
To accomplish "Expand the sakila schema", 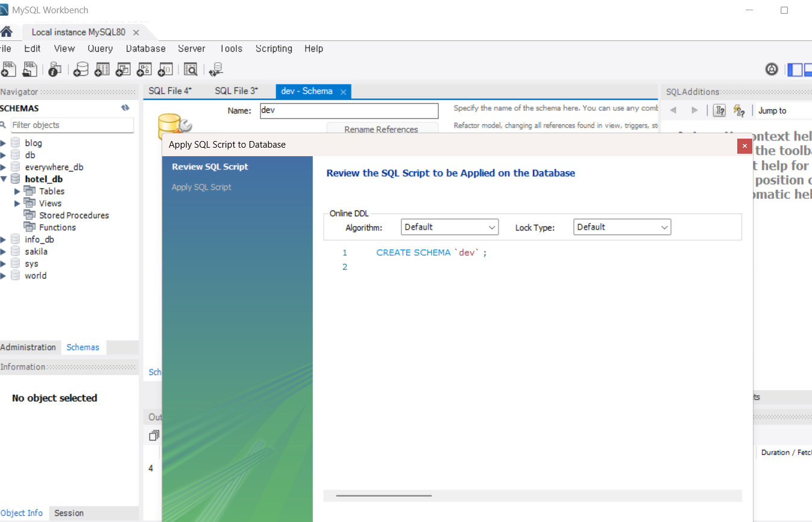I will click(4, 251).
